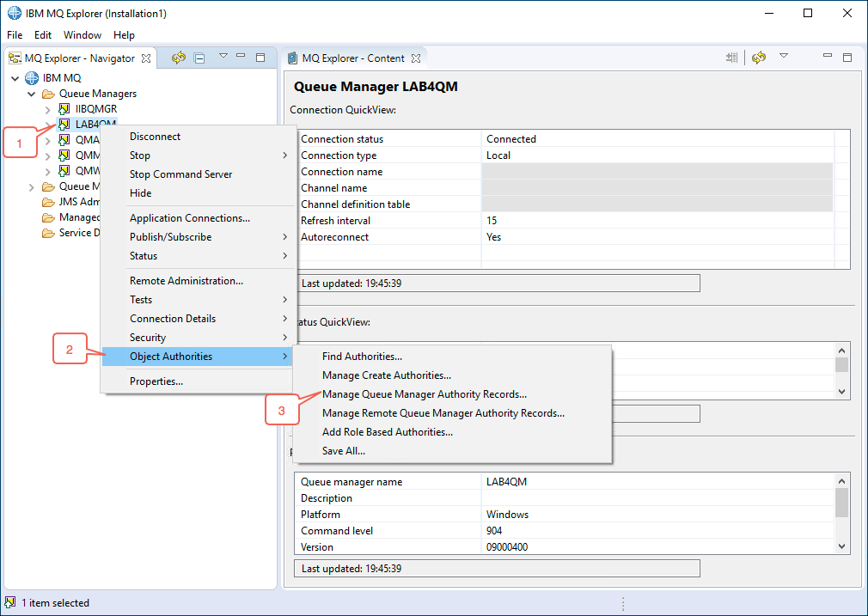Click the Status QuickView scrollbar down arrow

click(841, 391)
